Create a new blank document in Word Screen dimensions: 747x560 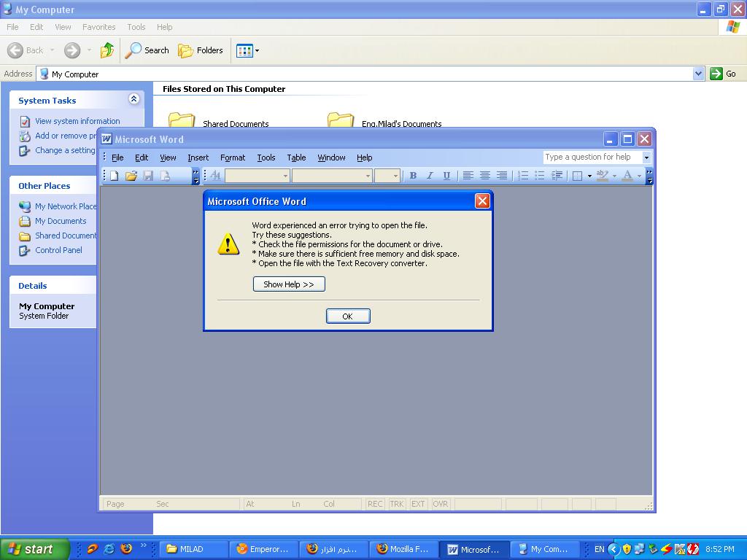point(115,176)
